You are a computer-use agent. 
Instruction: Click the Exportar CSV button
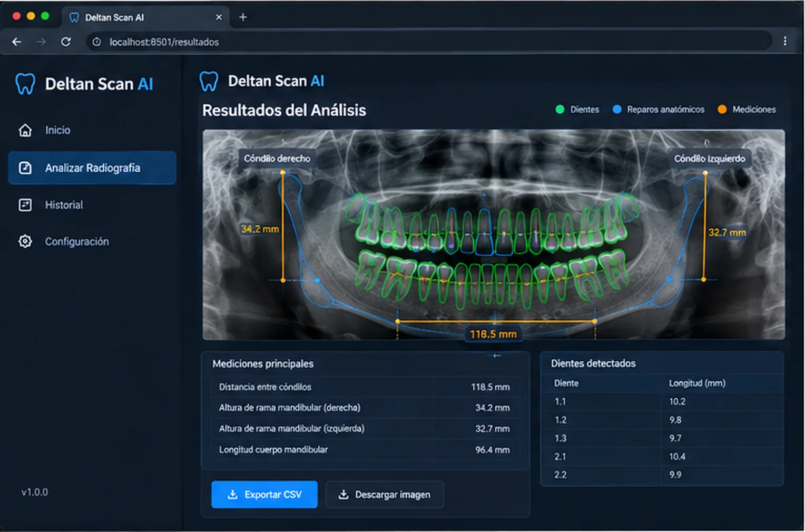pos(264,495)
